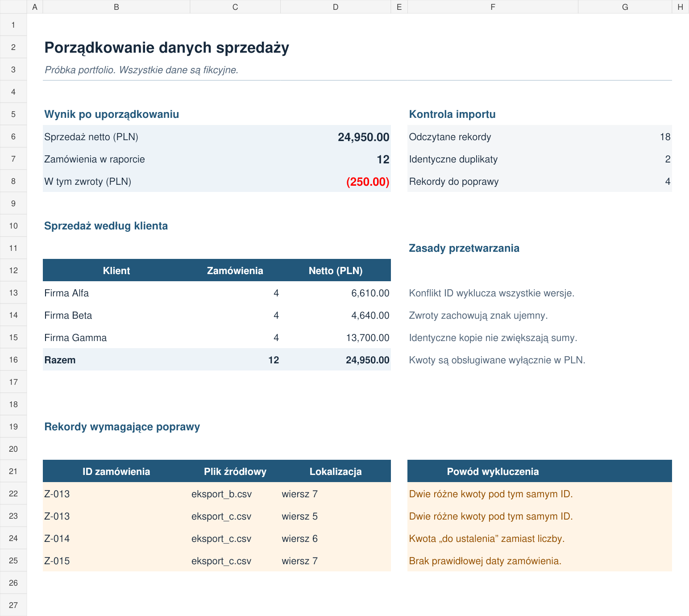Select column D header
689x616 pixels.
tap(336, 7)
